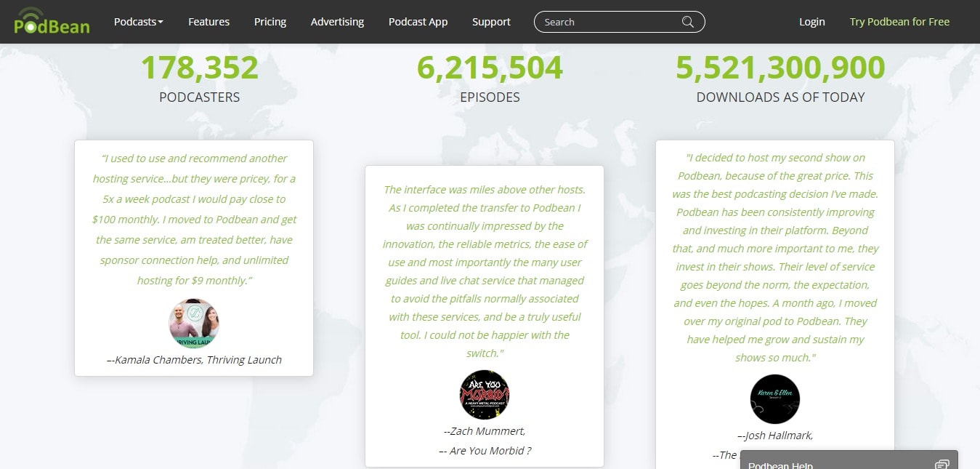Click the Login link
980x469 pixels.
(811, 22)
